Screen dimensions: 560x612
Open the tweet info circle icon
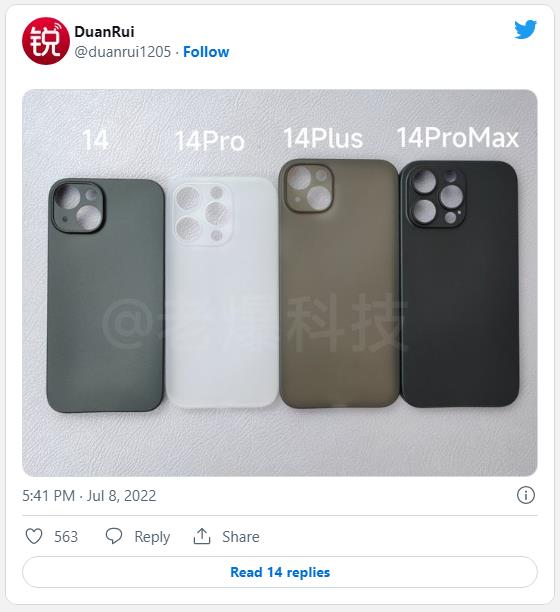click(x=526, y=495)
